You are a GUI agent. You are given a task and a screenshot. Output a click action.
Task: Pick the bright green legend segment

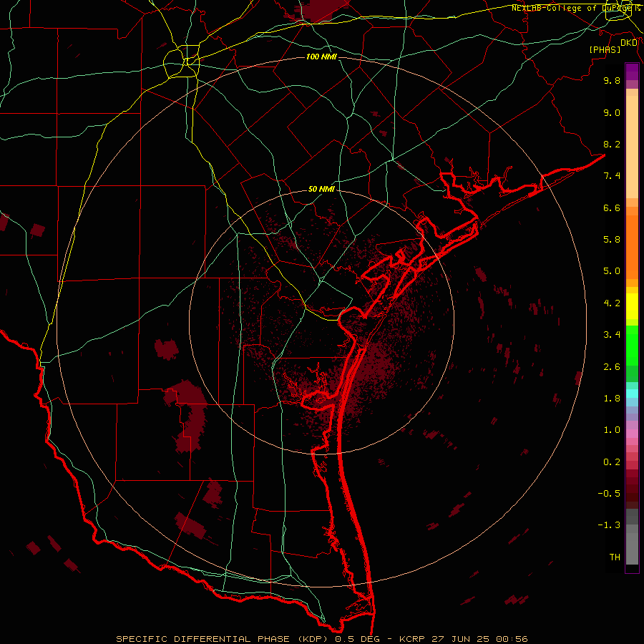[632, 345]
